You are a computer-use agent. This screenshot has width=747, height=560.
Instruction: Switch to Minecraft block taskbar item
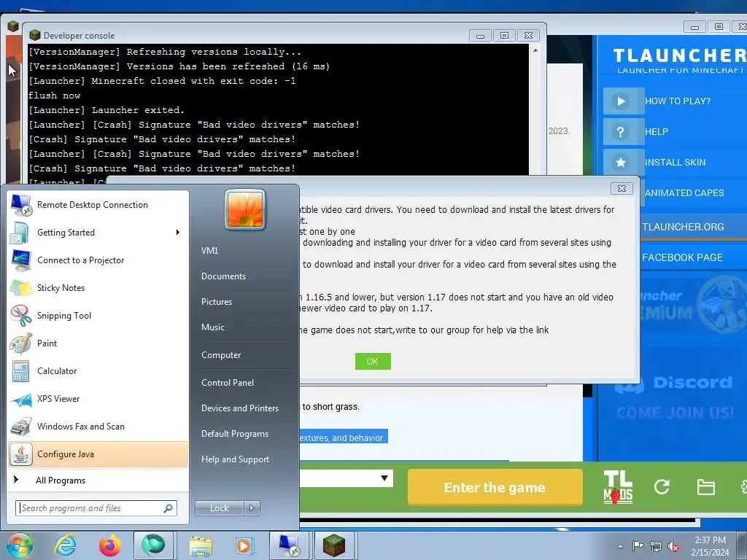(x=333, y=545)
